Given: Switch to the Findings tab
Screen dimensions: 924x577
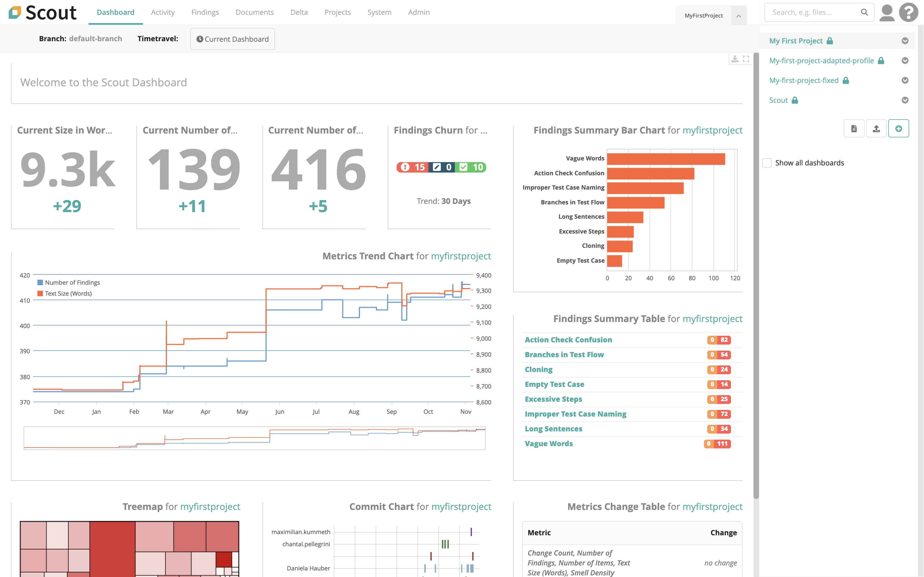Looking at the screenshot, I should pos(205,12).
